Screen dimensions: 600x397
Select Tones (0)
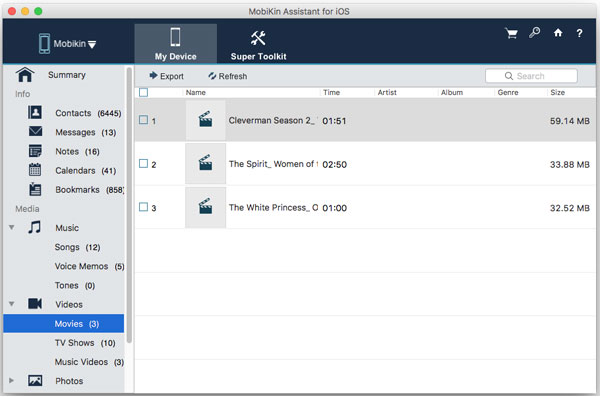click(x=75, y=285)
